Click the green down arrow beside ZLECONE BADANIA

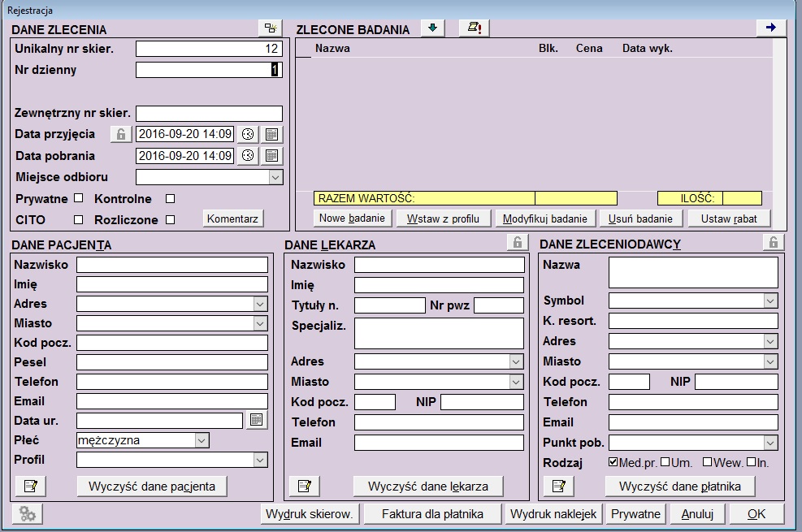[433, 28]
